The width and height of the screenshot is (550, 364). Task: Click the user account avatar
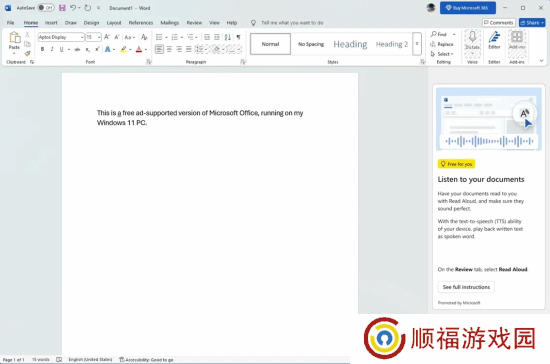431,8
